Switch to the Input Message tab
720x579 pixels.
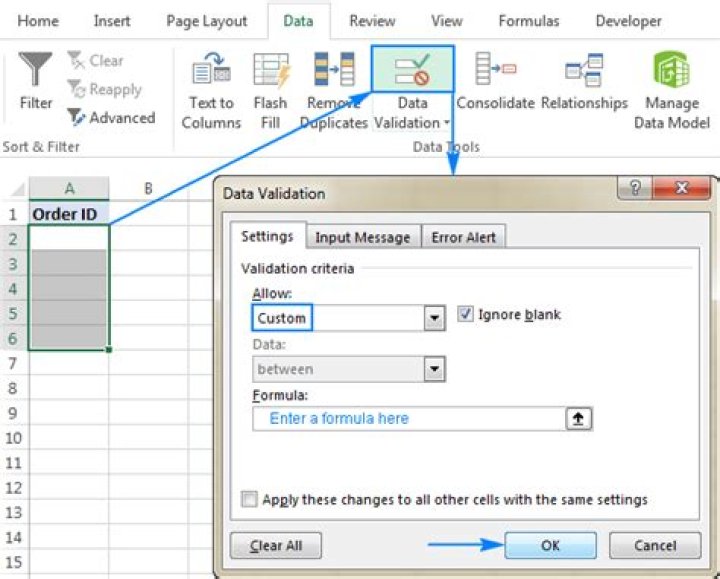363,237
